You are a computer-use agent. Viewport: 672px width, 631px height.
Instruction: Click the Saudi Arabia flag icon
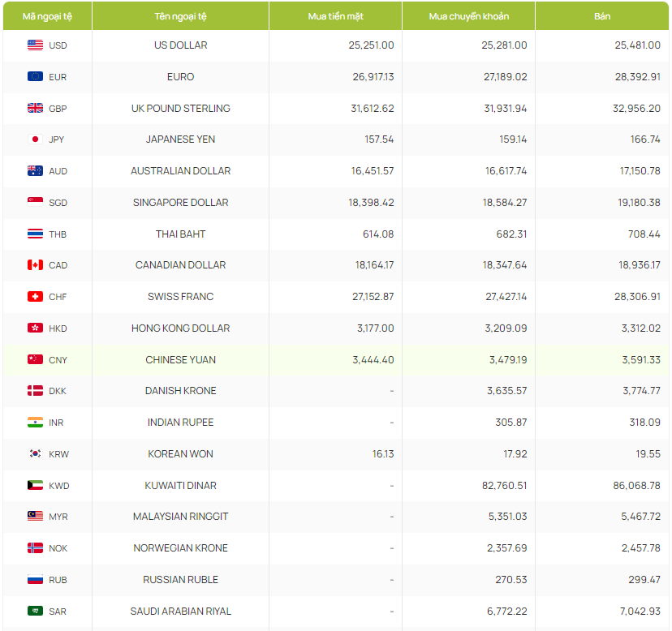click(35, 612)
